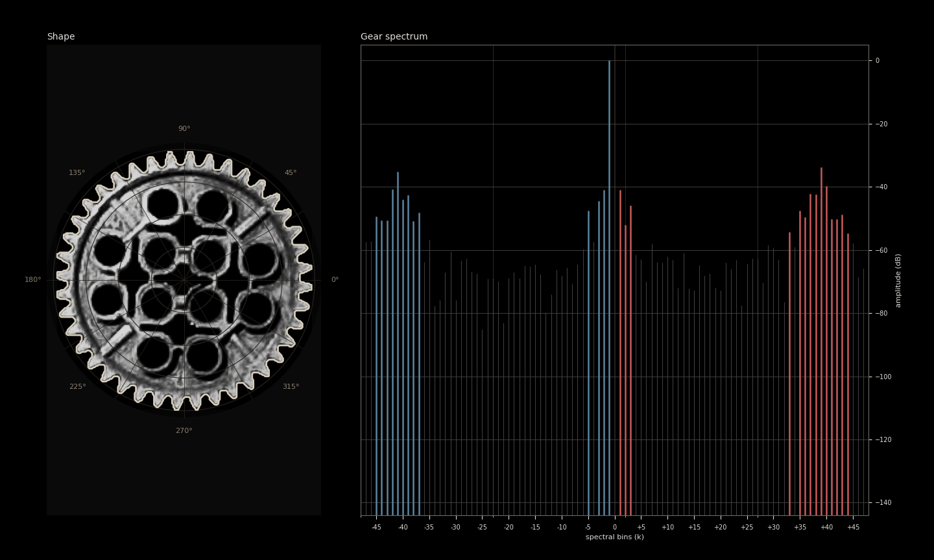The height and width of the screenshot is (560, 934).
Task: Click the gear image in Shape plot
Action: 184,280
